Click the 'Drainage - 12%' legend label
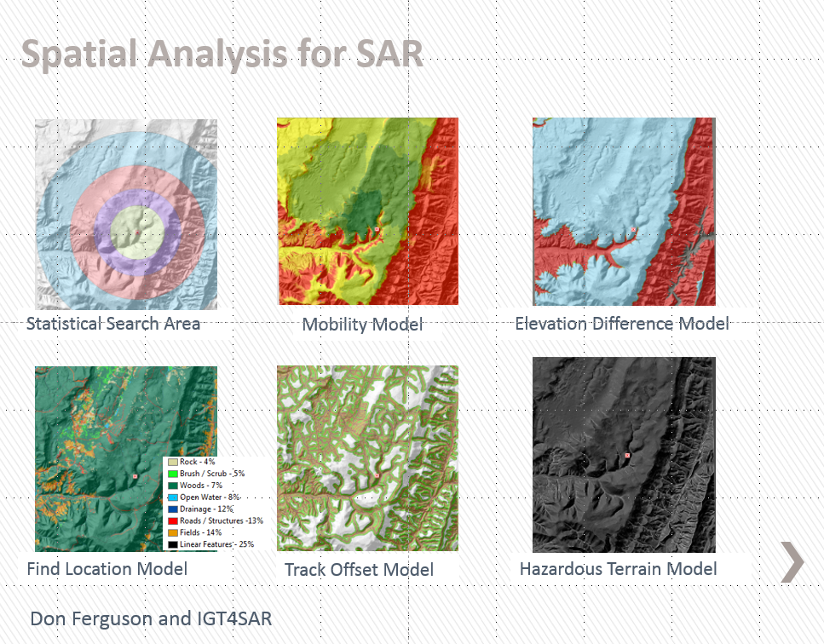Image resolution: width=824 pixels, height=644 pixels. pyautogui.click(x=206, y=509)
